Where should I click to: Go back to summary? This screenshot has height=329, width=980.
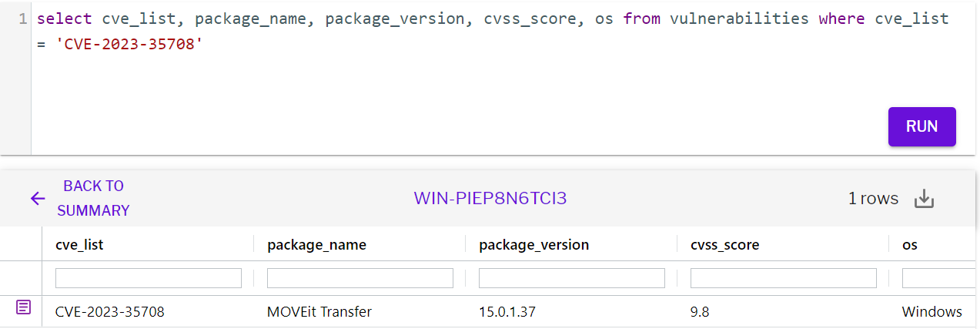coord(93,198)
